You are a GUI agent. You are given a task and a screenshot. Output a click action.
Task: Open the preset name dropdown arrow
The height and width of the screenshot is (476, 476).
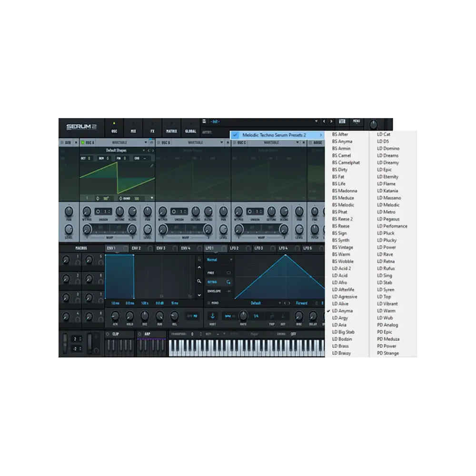click(x=316, y=121)
